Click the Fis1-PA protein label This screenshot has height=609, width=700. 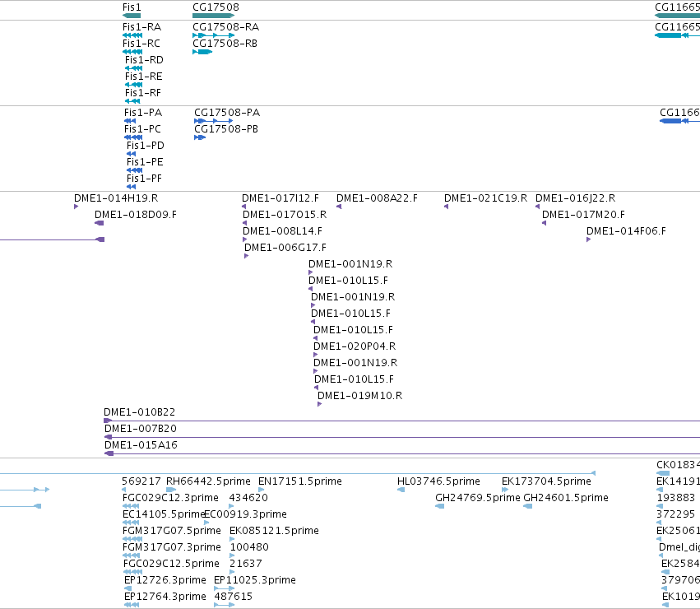[143, 113]
